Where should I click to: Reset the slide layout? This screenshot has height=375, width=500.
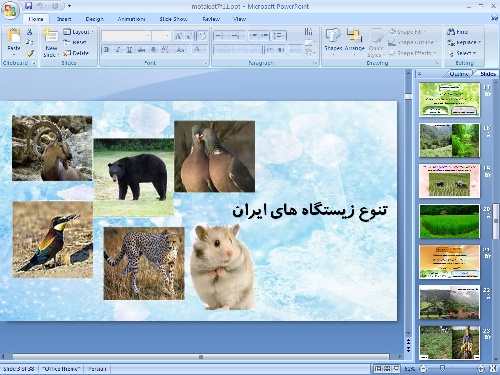coord(75,42)
